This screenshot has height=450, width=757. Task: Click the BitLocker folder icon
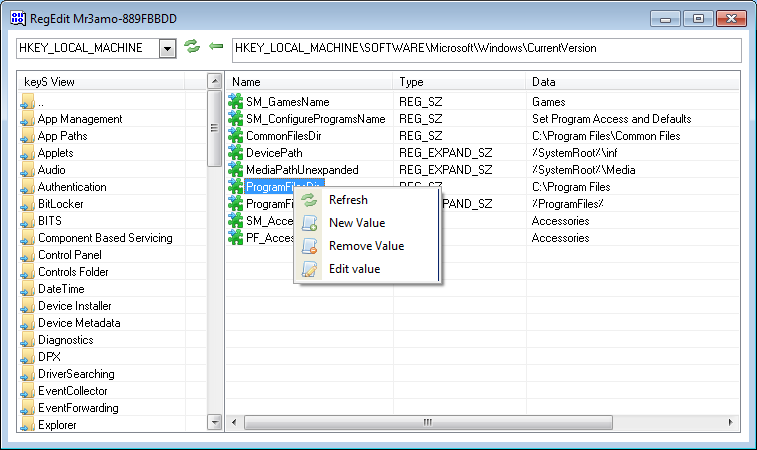click(x=28, y=204)
